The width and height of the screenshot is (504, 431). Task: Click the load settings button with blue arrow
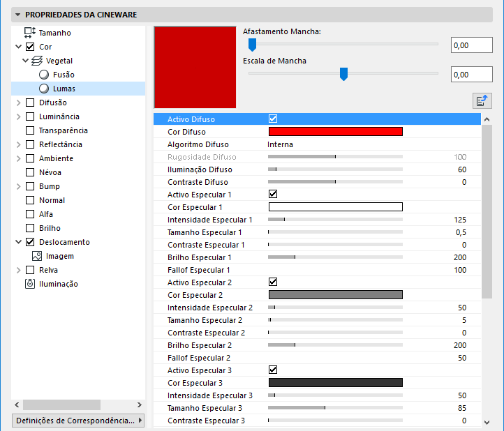(x=482, y=101)
